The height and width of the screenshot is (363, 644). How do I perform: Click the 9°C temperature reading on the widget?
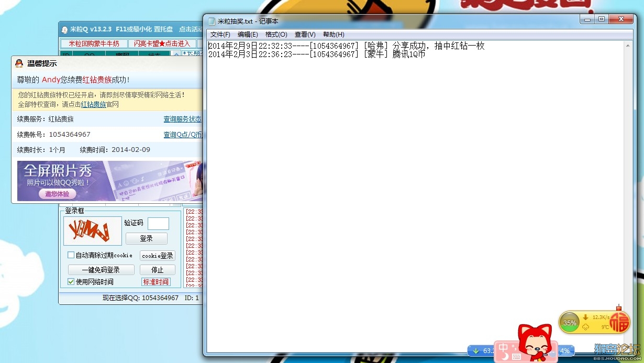(605, 327)
